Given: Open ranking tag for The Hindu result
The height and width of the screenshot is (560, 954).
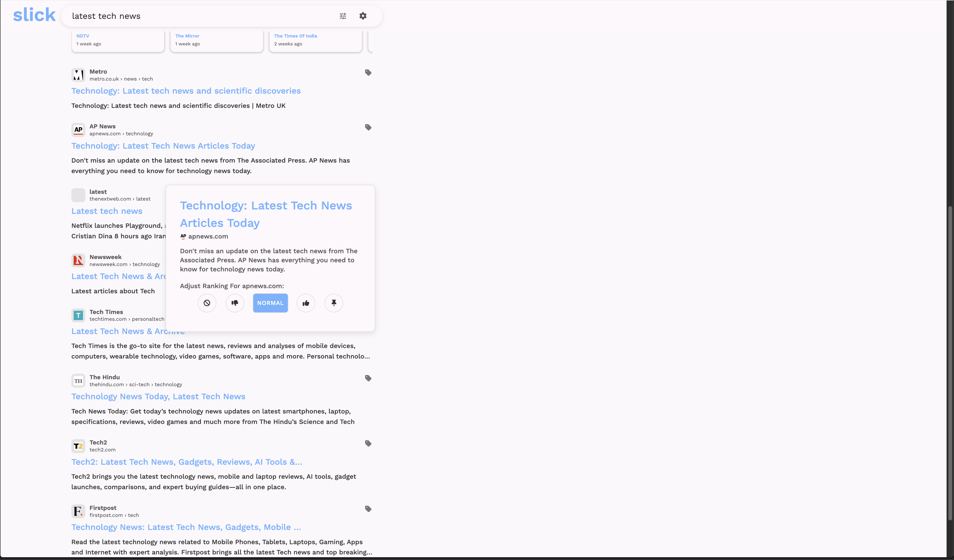Looking at the screenshot, I should tap(368, 378).
